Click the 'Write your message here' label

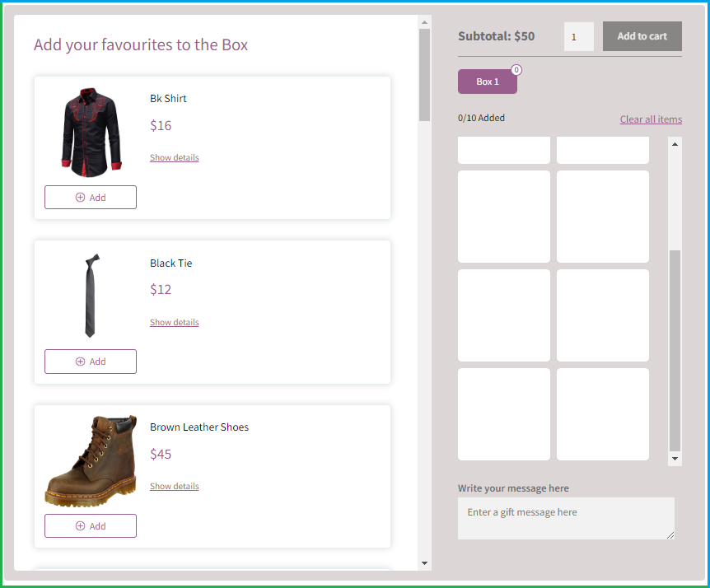tap(513, 488)
